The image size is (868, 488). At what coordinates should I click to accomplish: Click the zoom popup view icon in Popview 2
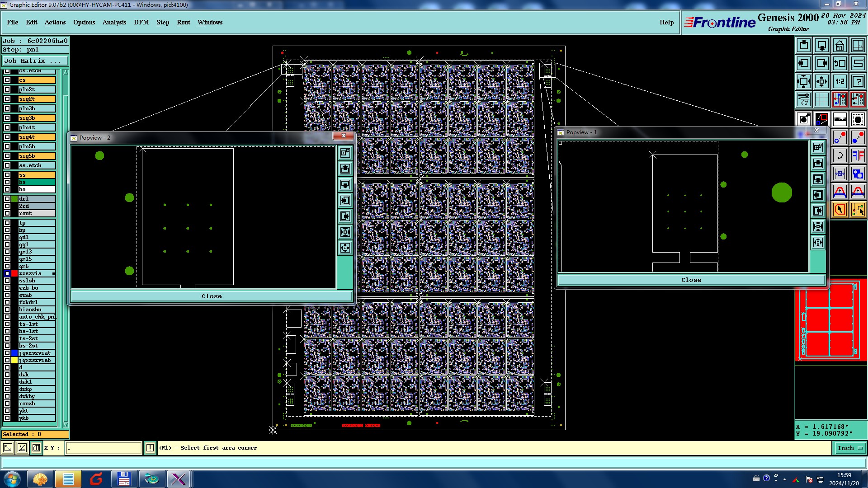[345, 153]
